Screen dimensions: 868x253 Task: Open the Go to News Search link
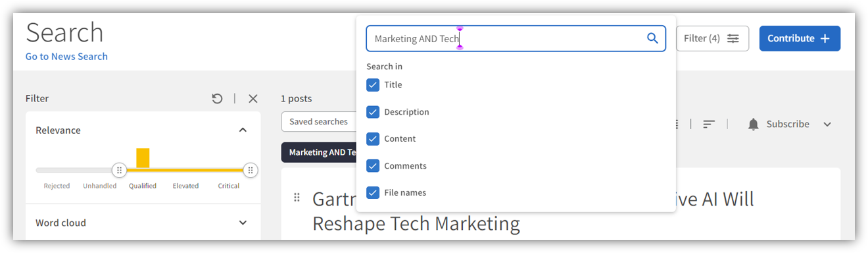point(66,57)
